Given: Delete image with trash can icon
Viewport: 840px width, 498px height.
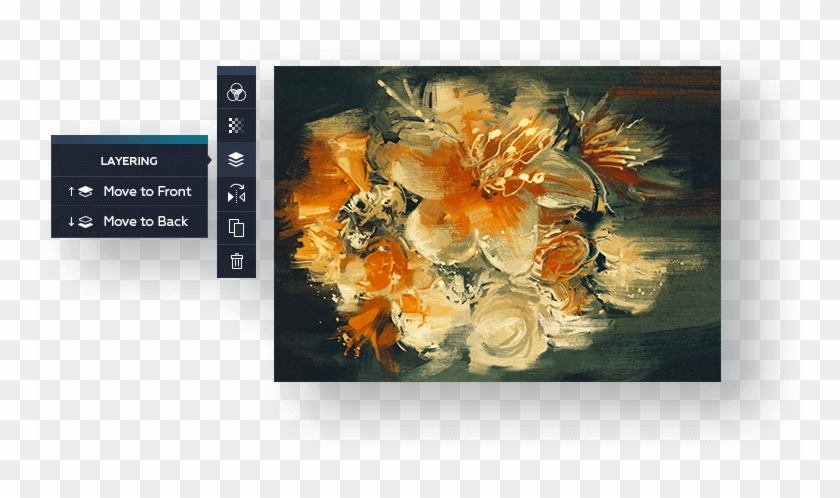Looking at the screenshot, I should [x=236, y=261].
